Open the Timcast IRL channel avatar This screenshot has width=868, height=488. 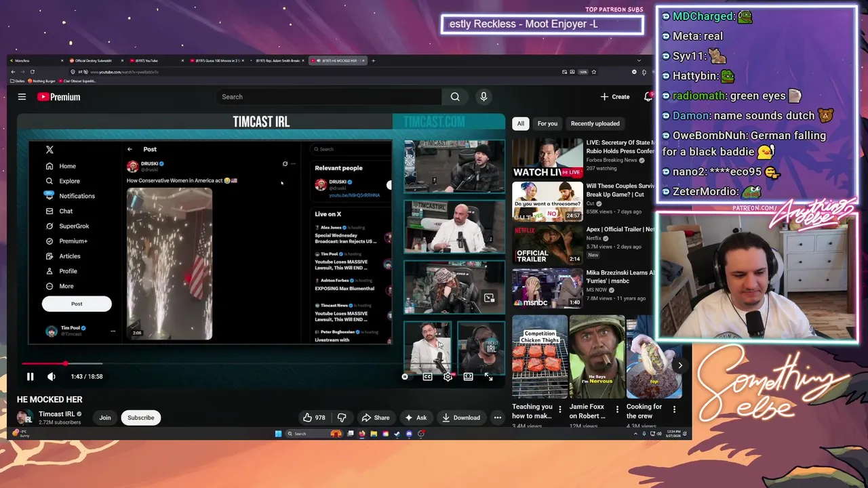(x=25, y=418)
